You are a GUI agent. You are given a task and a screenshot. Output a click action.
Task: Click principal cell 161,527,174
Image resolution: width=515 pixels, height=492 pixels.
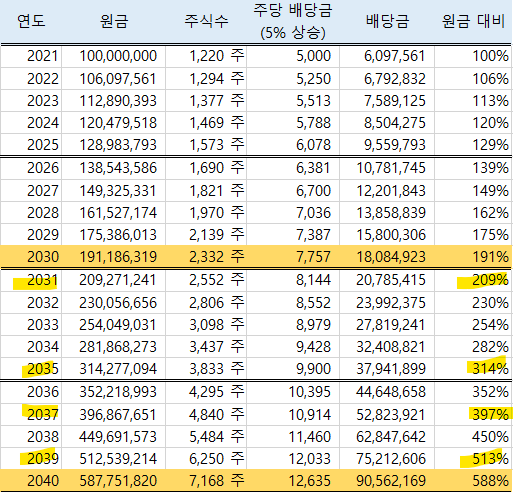[118, 213]
